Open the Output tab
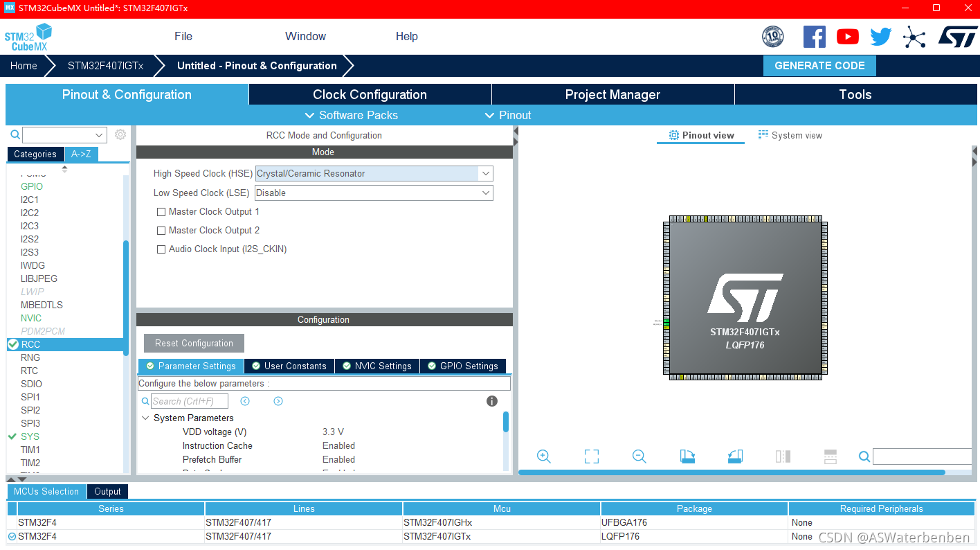This screenshot has width=980, height=550. pos(107,492)
